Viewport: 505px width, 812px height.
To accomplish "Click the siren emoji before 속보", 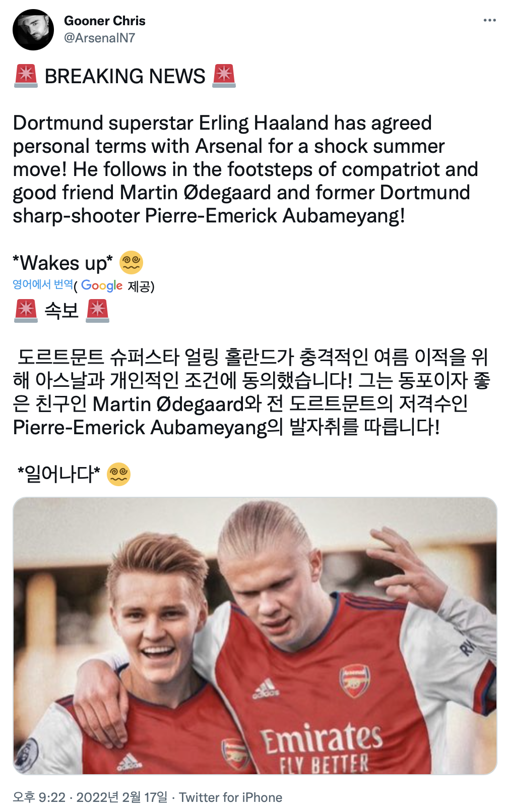I will [26, 310].
